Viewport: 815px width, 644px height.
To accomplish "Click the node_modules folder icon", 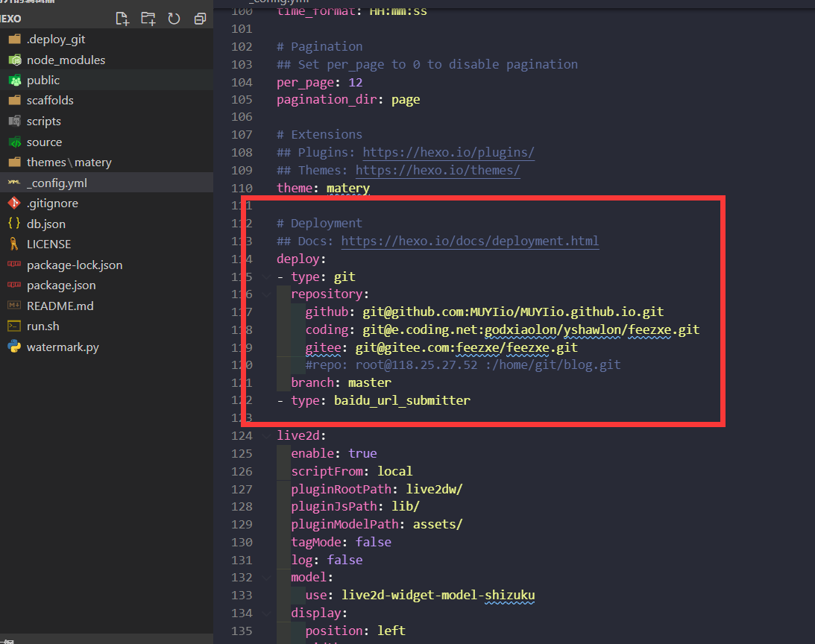I will tap(15, 60).
